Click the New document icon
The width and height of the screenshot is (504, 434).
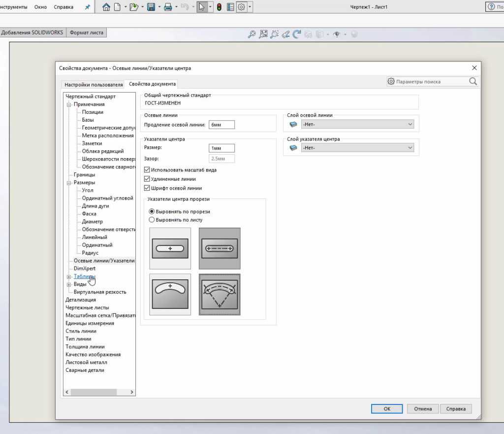coord(117,7)
